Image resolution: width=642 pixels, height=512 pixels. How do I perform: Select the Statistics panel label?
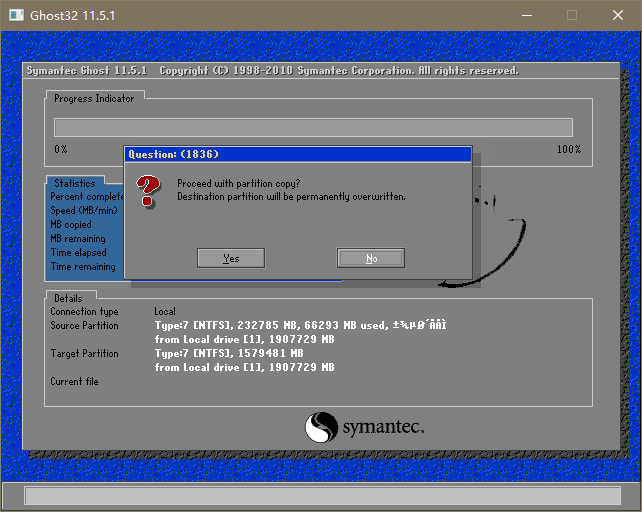(75, 183)
